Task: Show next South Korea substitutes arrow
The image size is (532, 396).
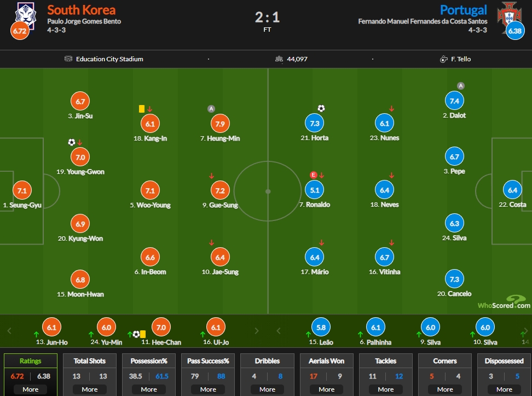Action: [257, 330]
